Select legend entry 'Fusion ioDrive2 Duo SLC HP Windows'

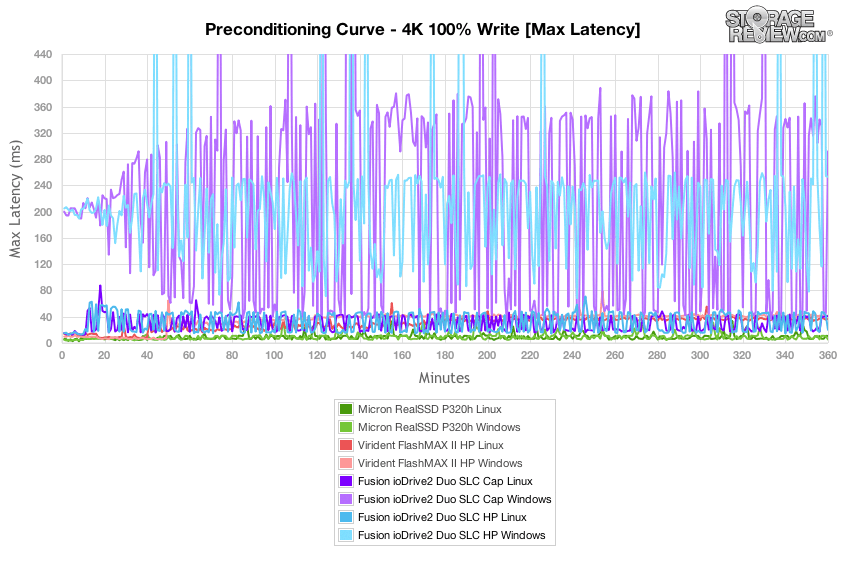pyautogui.click(x=452, y=535)
